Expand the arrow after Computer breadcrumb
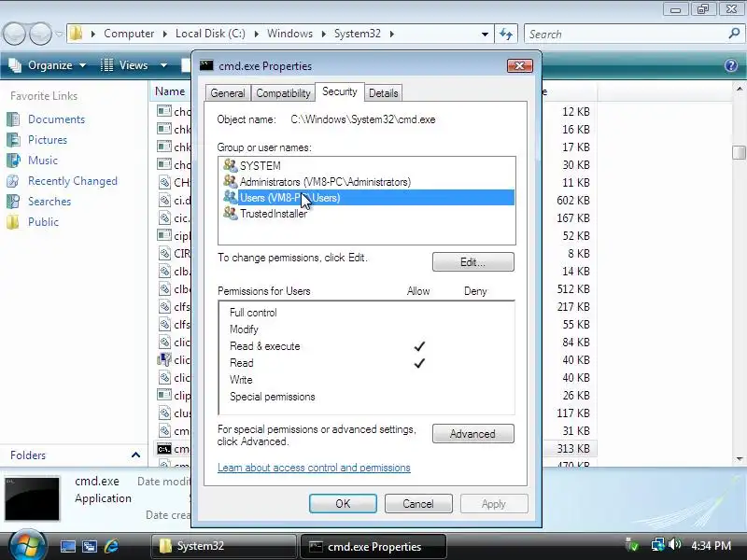This screenshot has width=747, height=560. pyautogui.click(x=165, y=34)
